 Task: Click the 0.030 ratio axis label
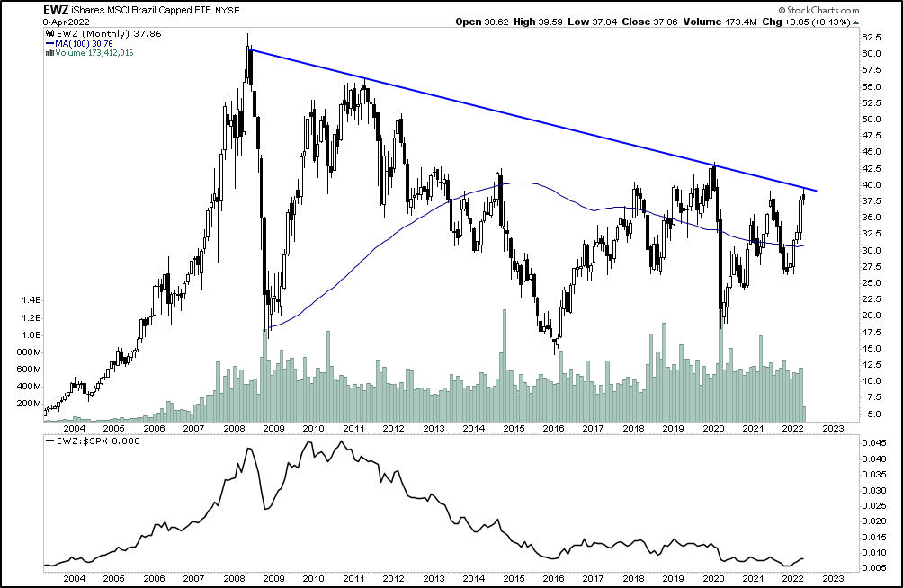(x=873, y=490)
